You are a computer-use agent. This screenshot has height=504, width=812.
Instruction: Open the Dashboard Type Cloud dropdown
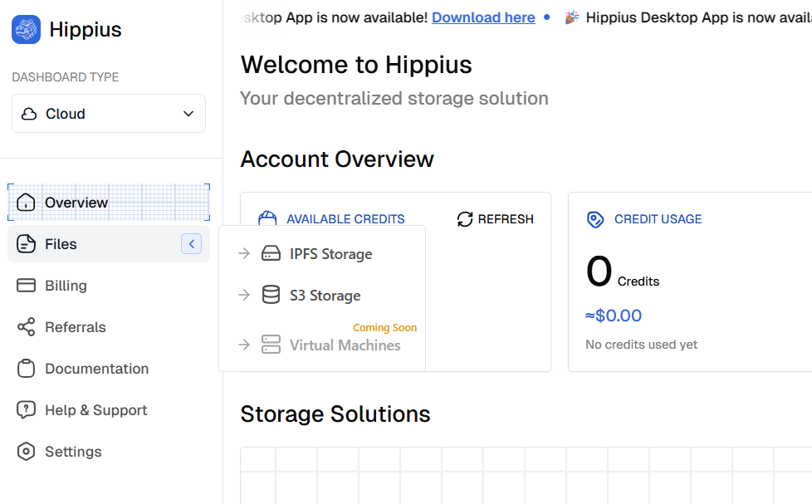tap(109, 114)
